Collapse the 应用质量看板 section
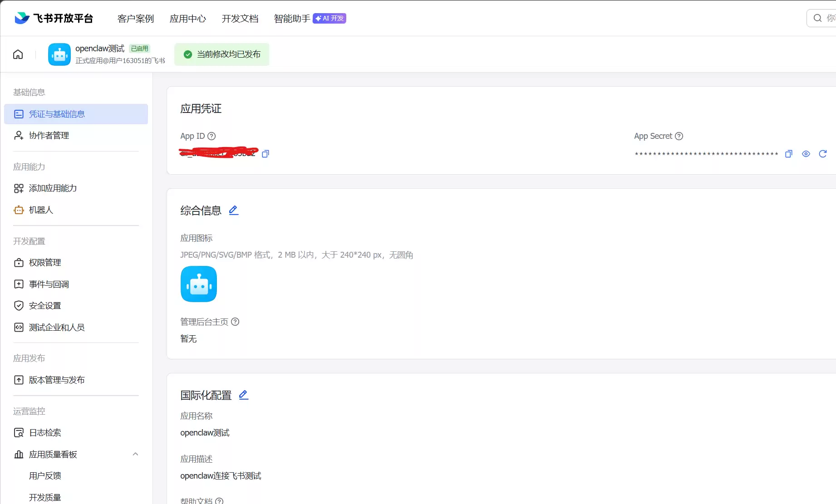The width and height of the screenshot is (836, 504). 135,454
